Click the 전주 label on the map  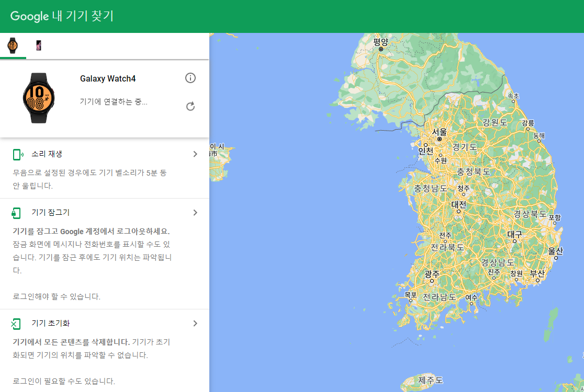445,235
